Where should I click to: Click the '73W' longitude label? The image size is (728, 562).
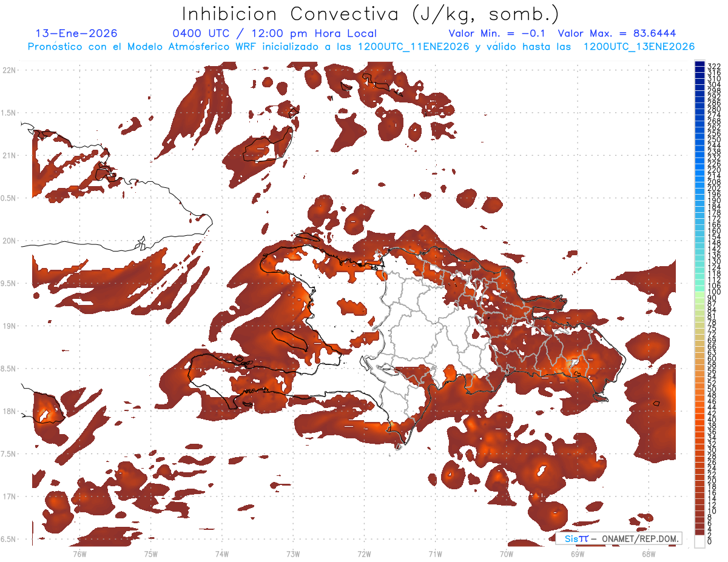[293, 554]
